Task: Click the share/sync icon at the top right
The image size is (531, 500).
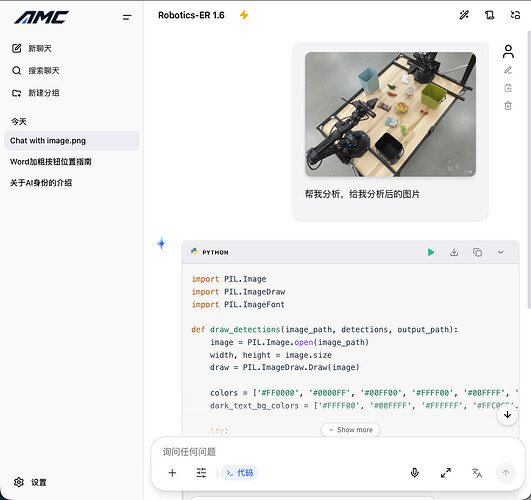Action: coord(515,15)
